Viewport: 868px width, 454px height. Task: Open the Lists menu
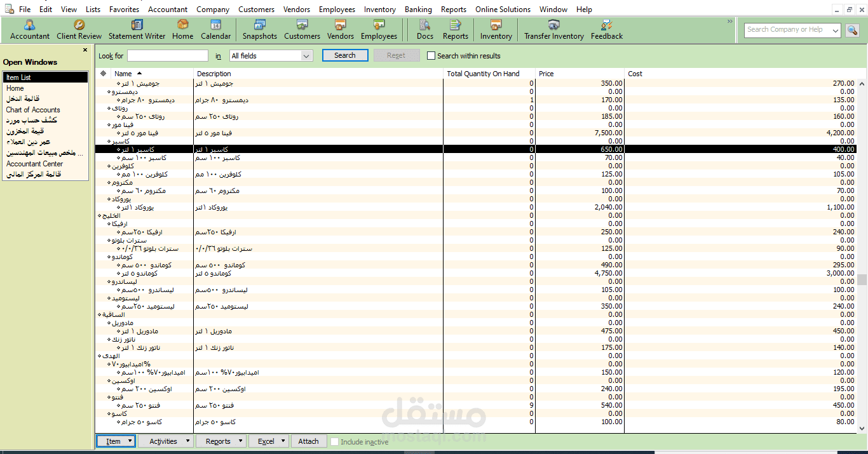[93, 10]
